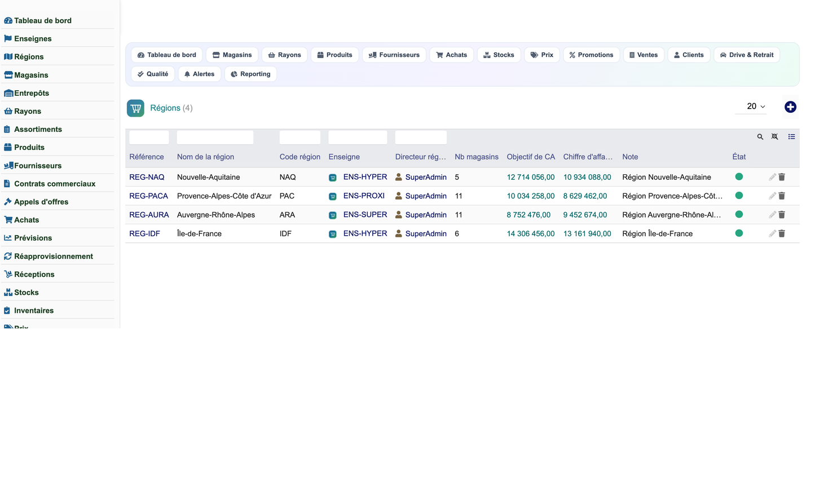815x504 pixels.
Task: Open the Alertes tab
Action: pyautogui.click(x=199, y=74)
